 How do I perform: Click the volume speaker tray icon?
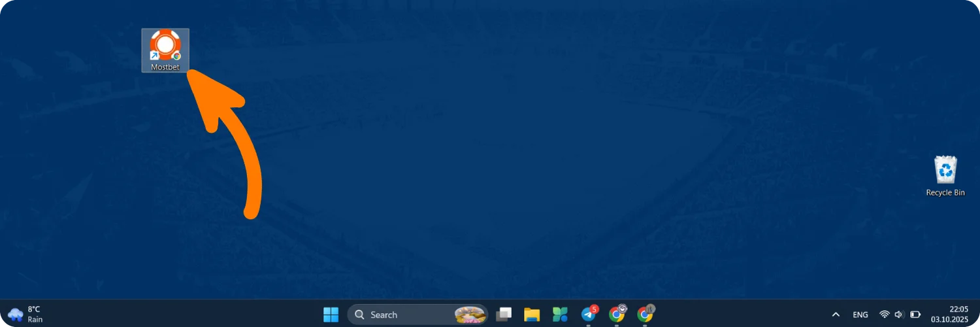tap(899, 315)
